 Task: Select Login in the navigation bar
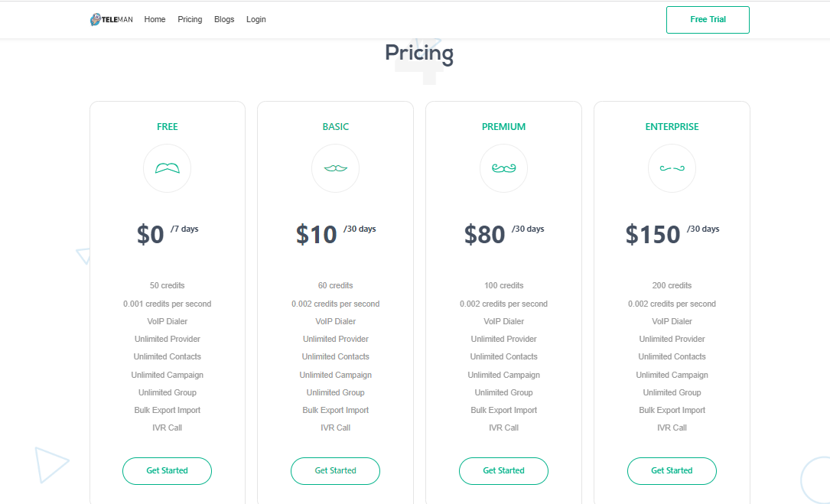tap(256, 20)
